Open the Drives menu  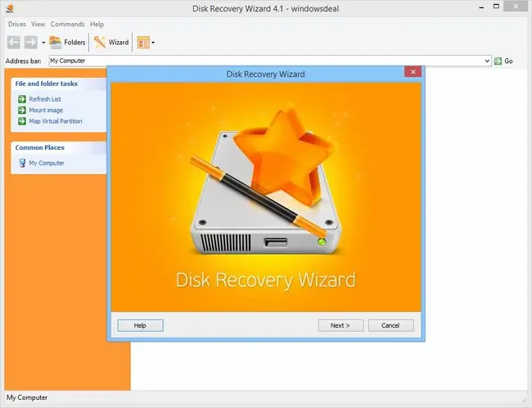tap(17, 24)
